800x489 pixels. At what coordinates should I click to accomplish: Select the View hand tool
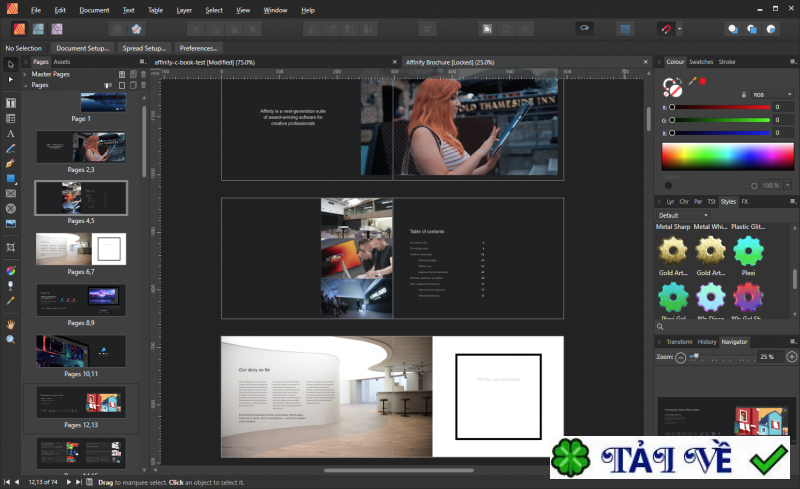point(11,324)
